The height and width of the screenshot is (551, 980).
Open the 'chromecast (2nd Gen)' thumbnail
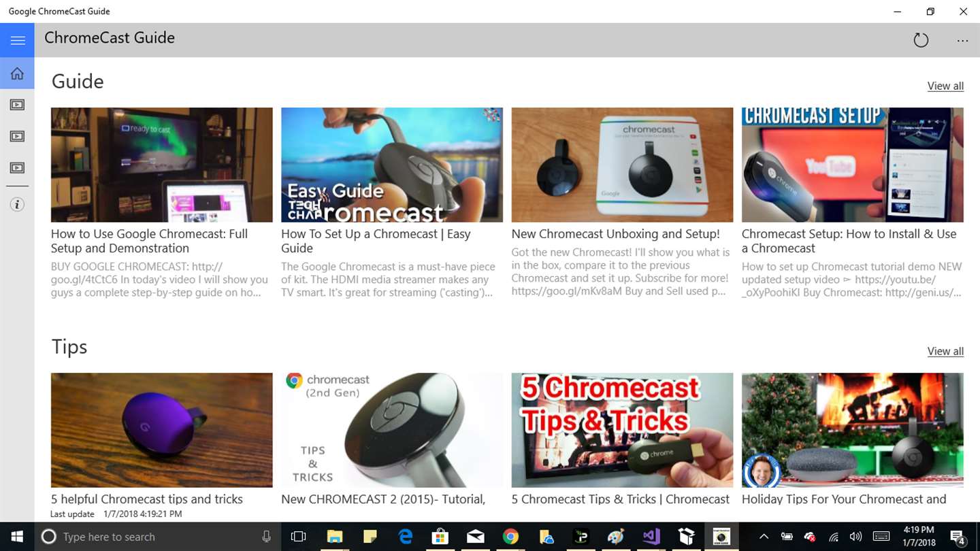392,430
